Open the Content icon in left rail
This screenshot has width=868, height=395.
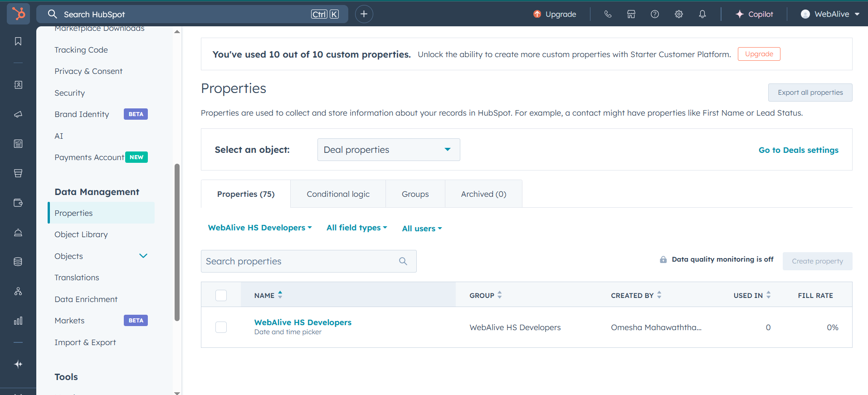tap(18, 144)
